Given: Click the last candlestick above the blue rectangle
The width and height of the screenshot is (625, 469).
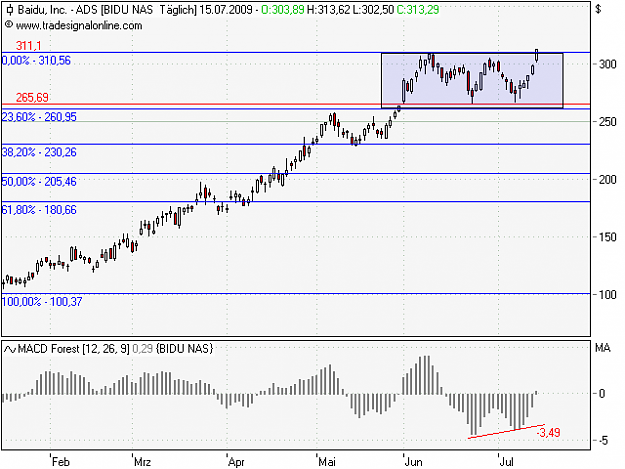Looking at the screenshot, I should (x=537, y=56).
